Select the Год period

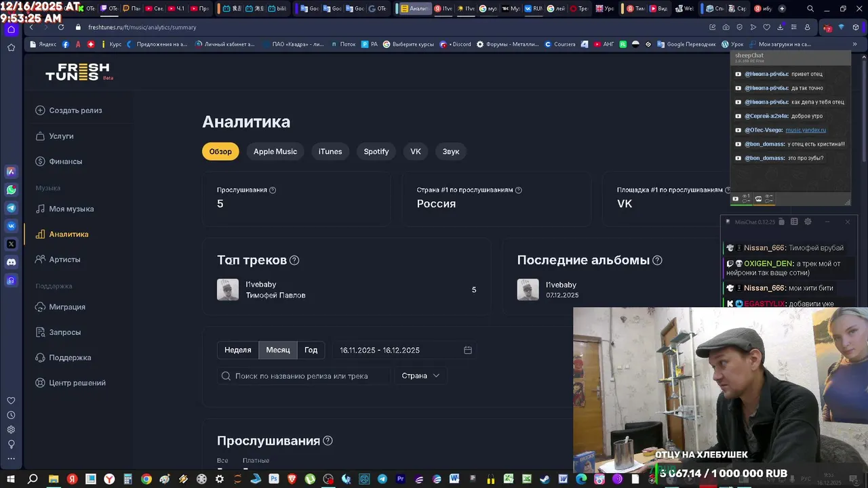click(x=311, y=350)
